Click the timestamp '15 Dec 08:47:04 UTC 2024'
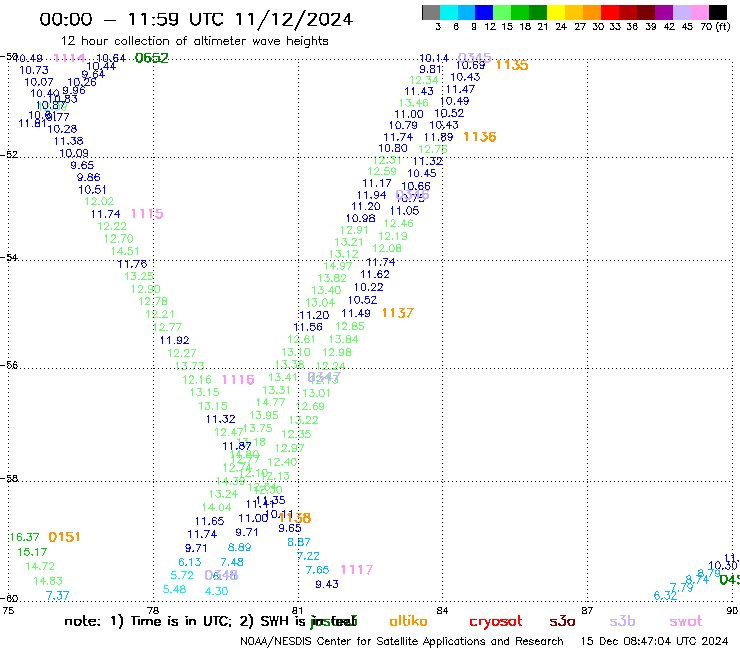The image size is (740, 650). [x=654, y=641]
